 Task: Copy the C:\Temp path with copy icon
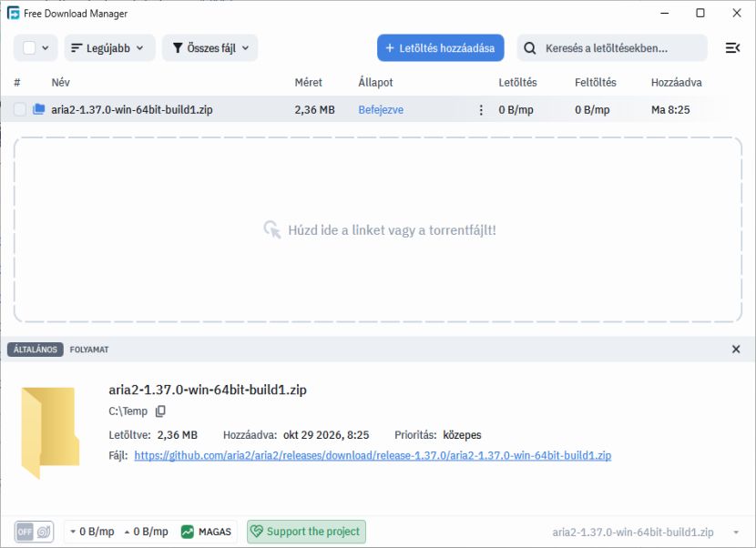[160, 411]
